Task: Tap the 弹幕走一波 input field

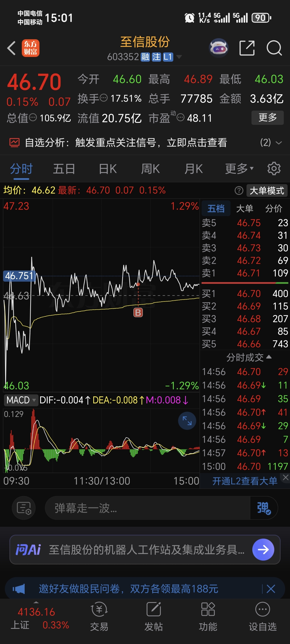Action: 147,508
